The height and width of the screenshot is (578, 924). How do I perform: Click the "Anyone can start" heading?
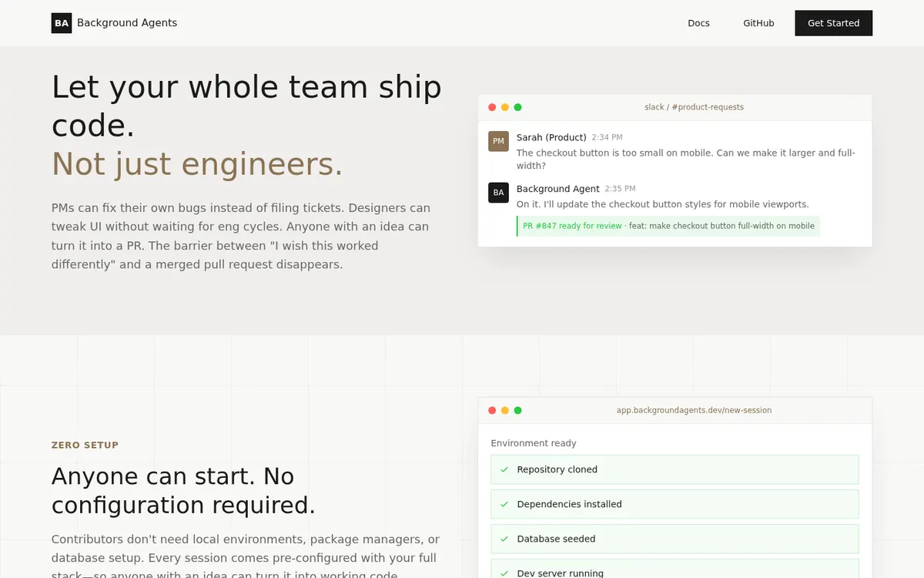183,490
